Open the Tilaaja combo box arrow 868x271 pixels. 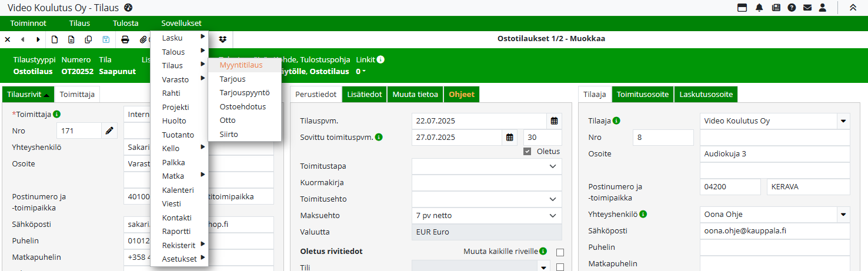(844, 121)
